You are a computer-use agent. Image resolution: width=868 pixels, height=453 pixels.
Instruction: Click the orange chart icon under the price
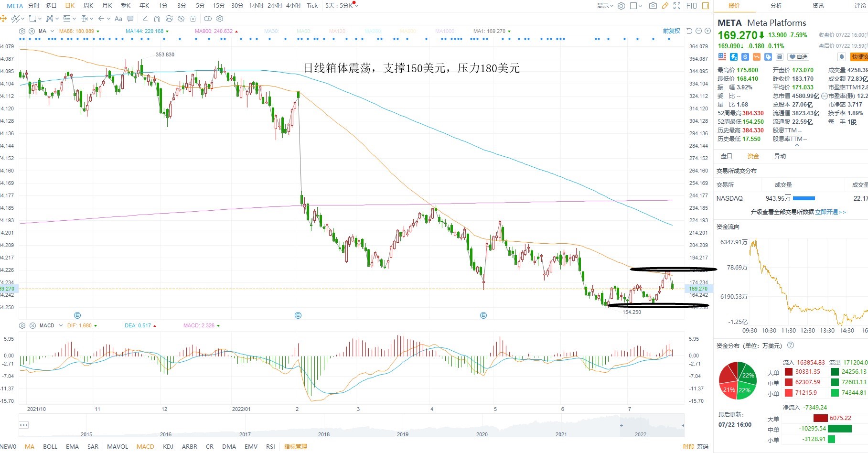(757, 57)
